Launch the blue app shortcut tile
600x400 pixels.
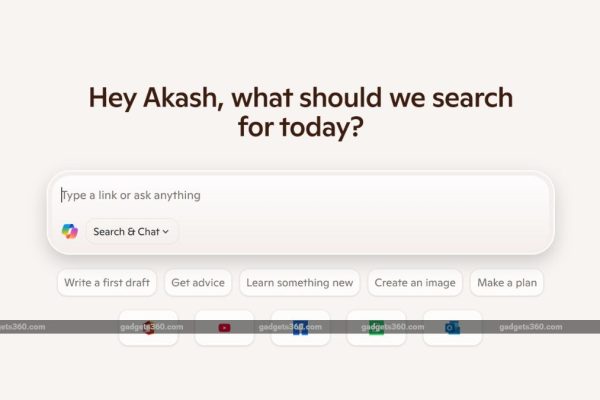pyautogui.click(x=300, y=328)
